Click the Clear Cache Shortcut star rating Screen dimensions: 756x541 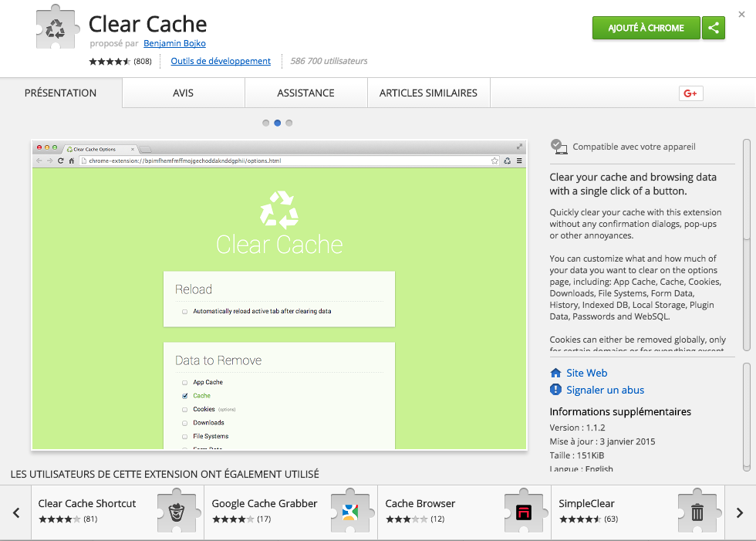(59, 519)
